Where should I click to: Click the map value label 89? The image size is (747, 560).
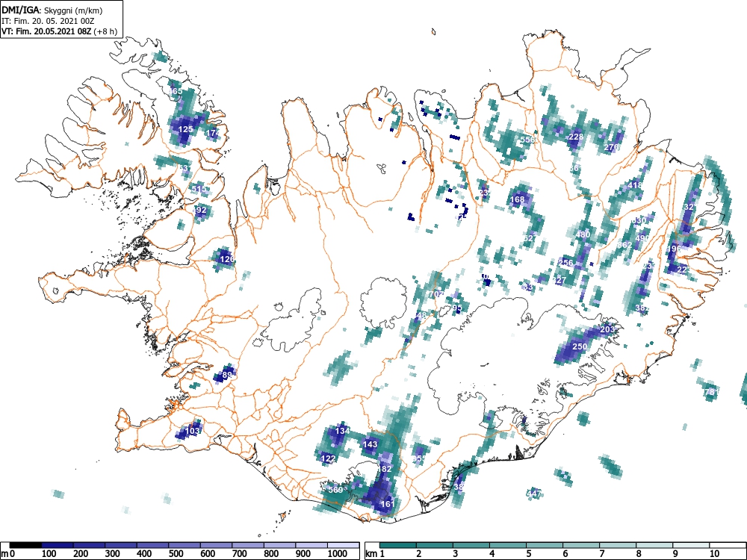(227, 375)
